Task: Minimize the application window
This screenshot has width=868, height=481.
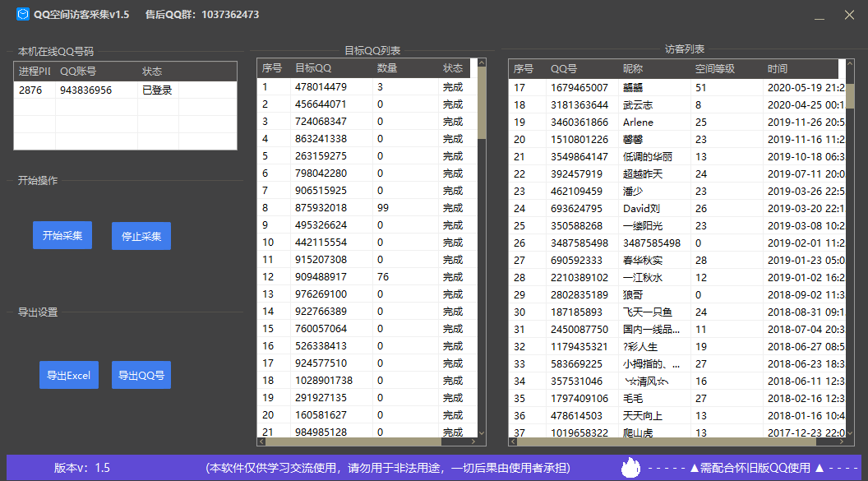Action: point(820,16)
